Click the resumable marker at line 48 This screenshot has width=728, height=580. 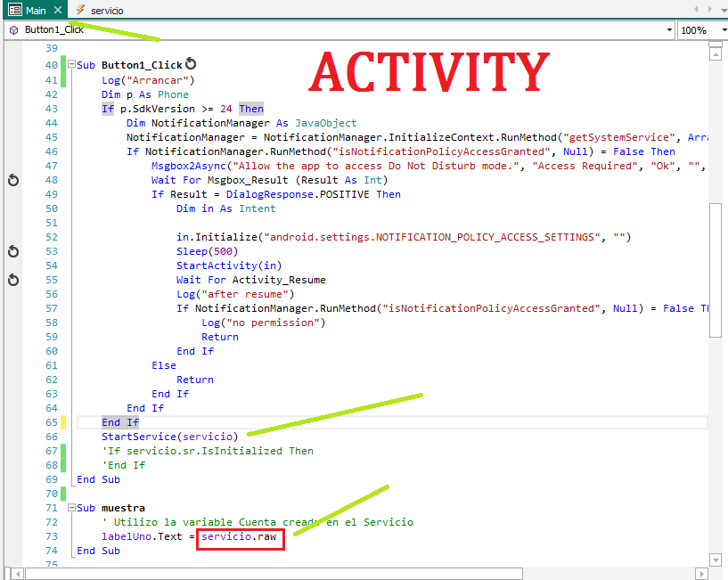coord(13,180)
